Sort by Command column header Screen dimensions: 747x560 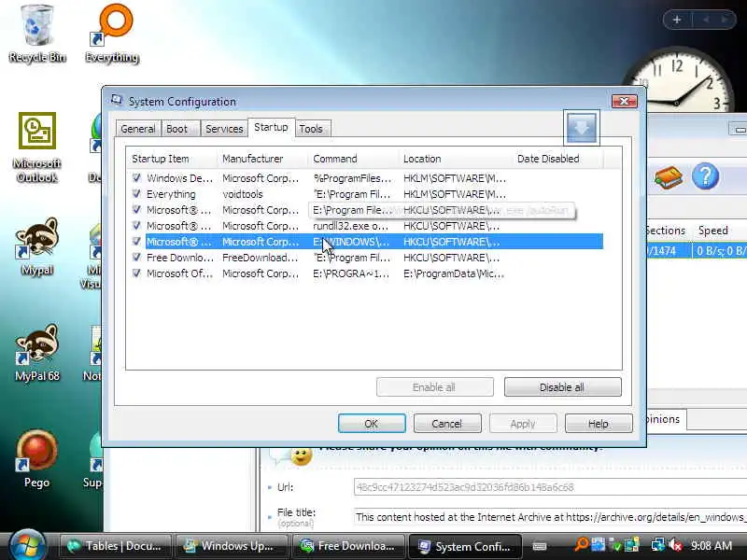(x=353, y=159)
